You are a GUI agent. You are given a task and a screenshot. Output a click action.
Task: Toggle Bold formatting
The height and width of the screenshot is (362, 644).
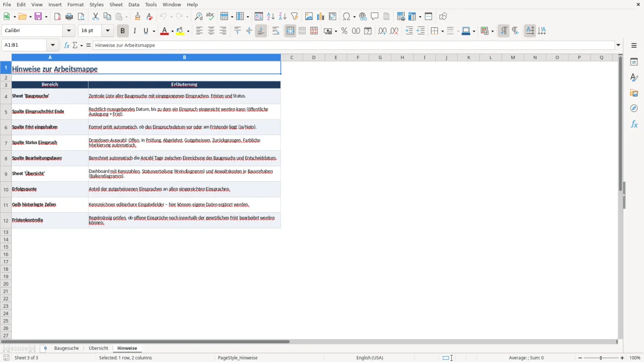[123, 31]
